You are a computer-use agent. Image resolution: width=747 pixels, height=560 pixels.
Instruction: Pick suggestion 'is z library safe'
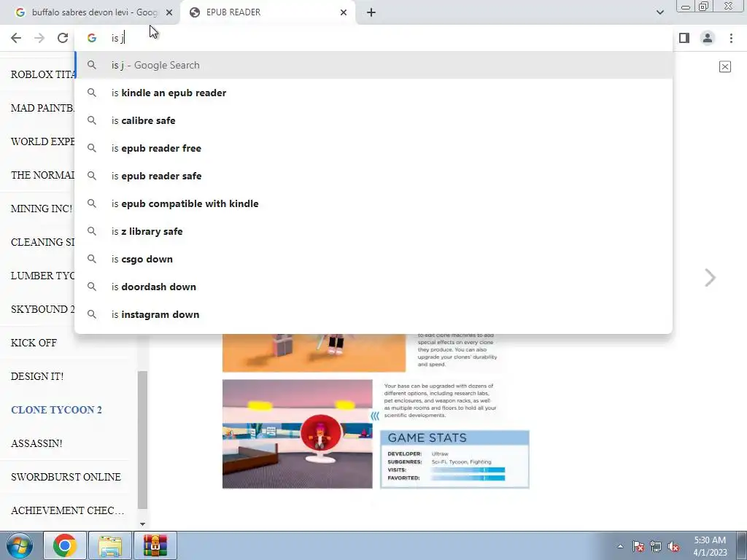pos(373,231)
